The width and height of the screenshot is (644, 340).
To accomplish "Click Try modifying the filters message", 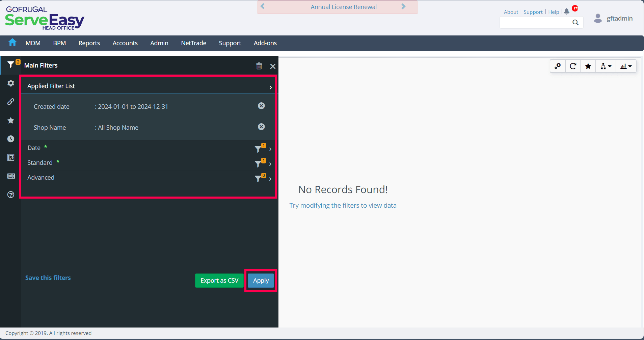I will (343, 205).
